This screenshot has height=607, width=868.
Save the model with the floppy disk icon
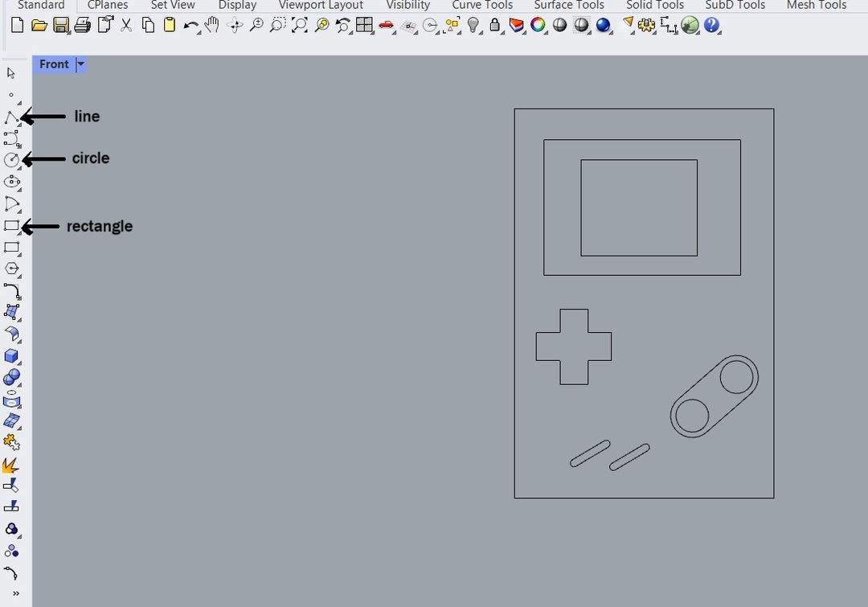(61, 26)
